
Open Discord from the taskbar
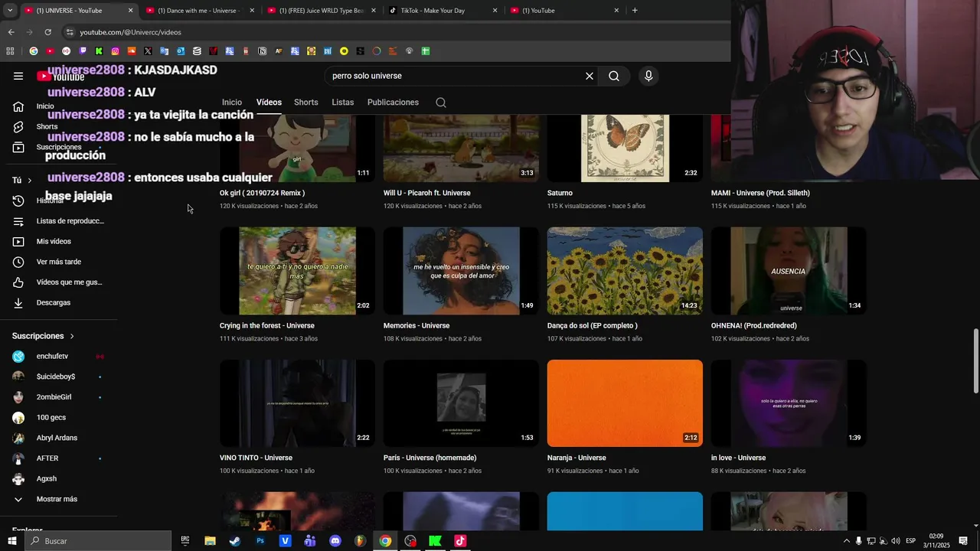335,541
